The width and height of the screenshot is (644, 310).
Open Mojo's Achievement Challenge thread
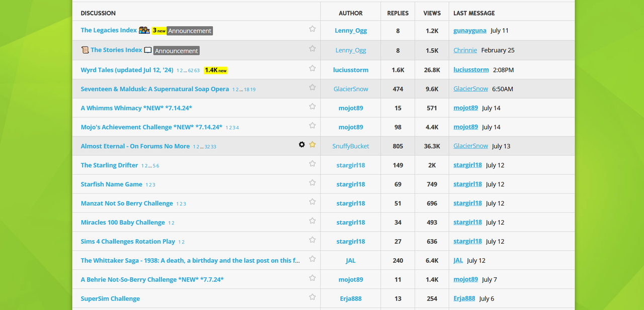[x=151, y=127]
